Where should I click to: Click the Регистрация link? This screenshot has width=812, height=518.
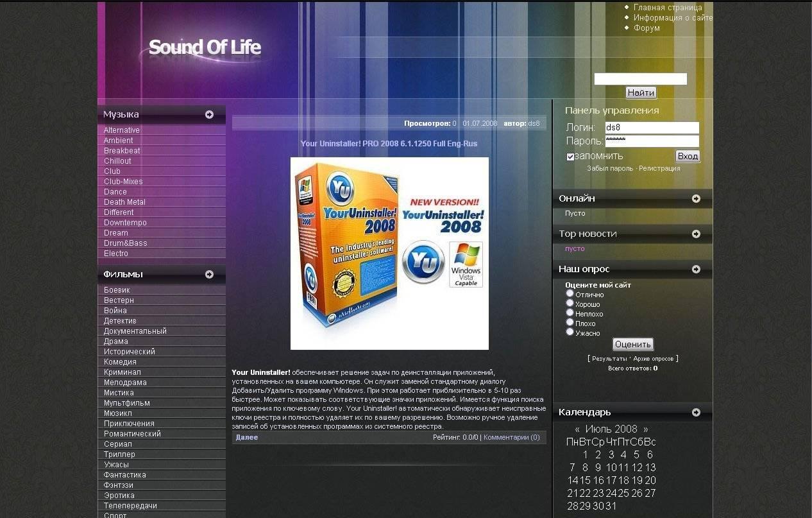tap(659, 169)
